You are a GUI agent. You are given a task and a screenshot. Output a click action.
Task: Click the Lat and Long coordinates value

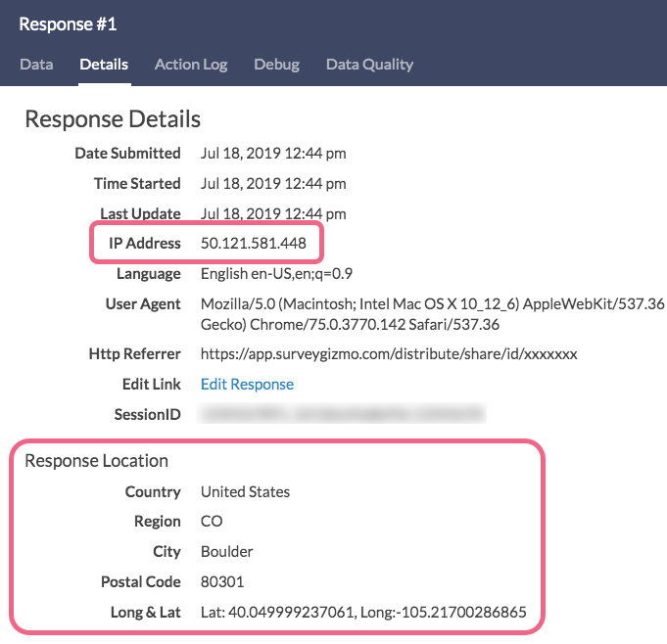(363, 612)
